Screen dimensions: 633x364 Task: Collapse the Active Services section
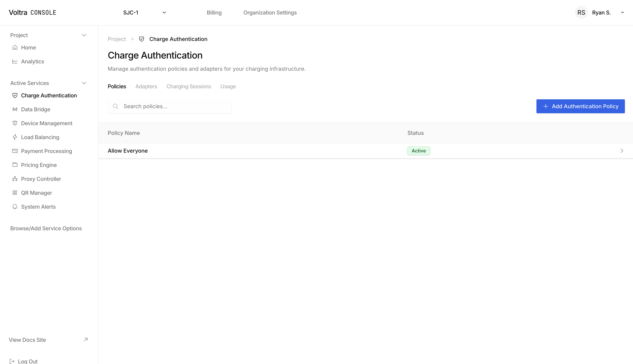[x=84, y=83]
